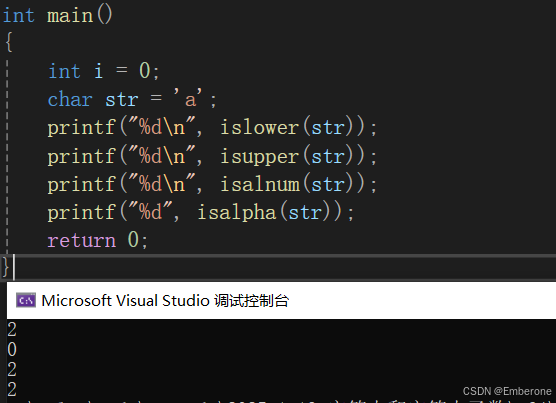Click the Microsoft Visual Studio 调试控制台 title
The height and width of the screenshot is (403, 556).
165,301
